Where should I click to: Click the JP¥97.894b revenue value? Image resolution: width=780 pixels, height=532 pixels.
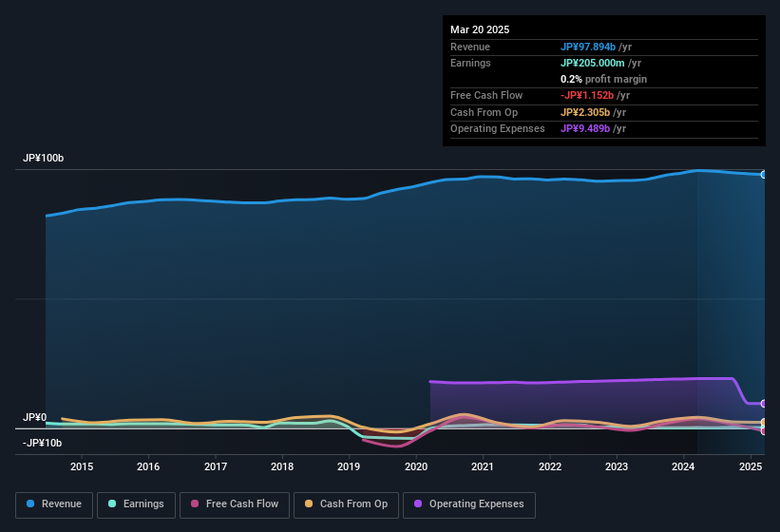pos(588,47)
